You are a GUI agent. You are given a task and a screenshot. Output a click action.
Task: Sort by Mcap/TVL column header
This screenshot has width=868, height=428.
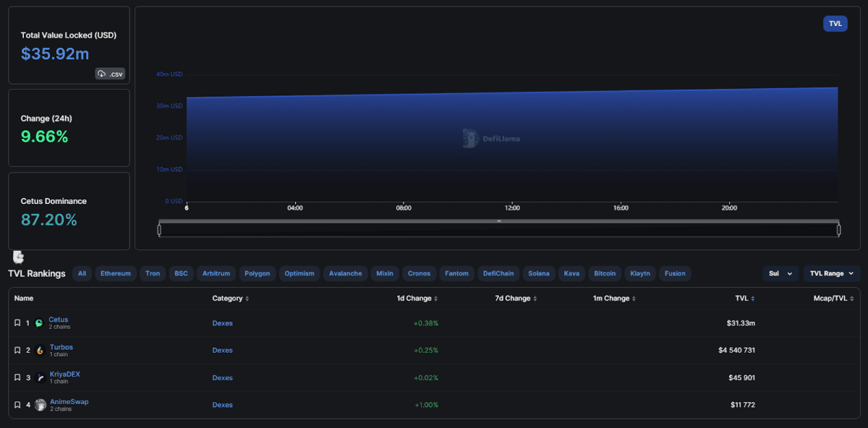click(x=832, y=299)
